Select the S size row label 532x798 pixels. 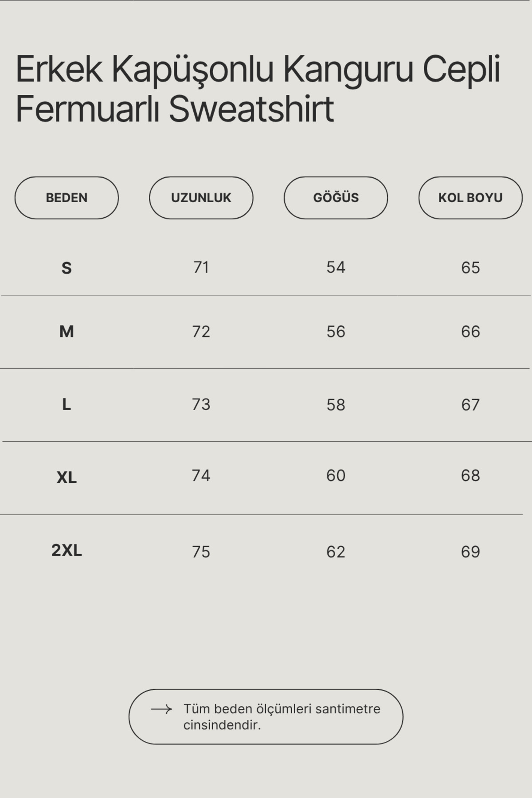[66, 268]
